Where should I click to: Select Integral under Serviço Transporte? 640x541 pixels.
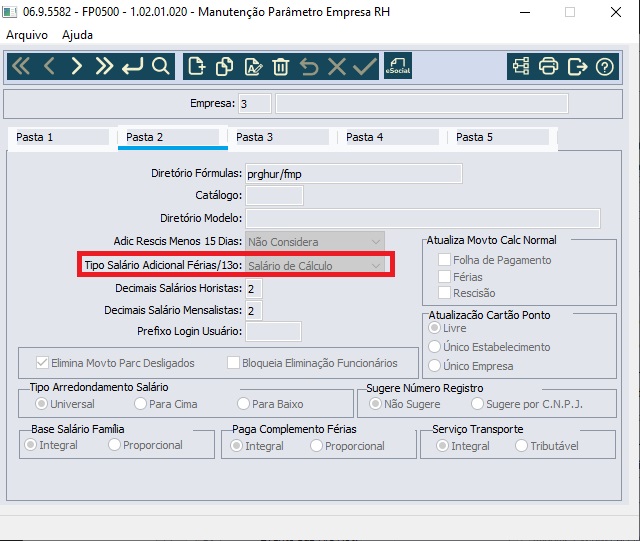[442, 445]
